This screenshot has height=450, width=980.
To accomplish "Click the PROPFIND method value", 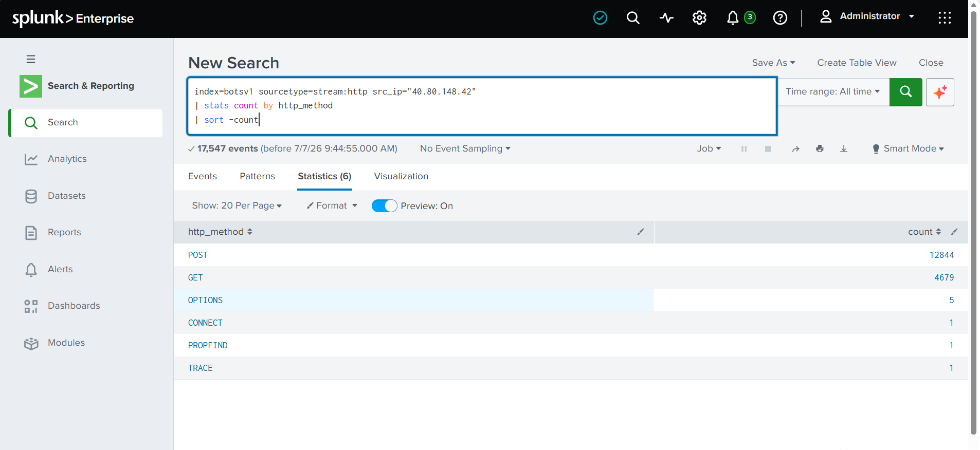I will point(208,345).
